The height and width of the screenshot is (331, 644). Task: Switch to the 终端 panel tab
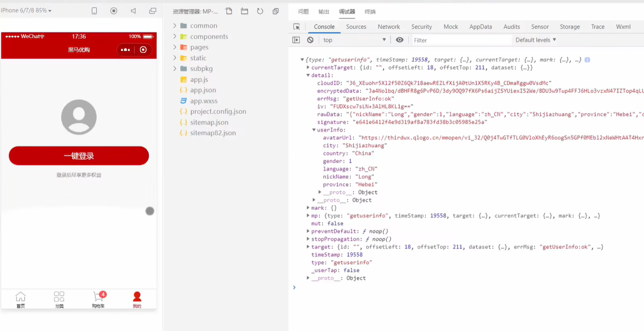[370, 11]
